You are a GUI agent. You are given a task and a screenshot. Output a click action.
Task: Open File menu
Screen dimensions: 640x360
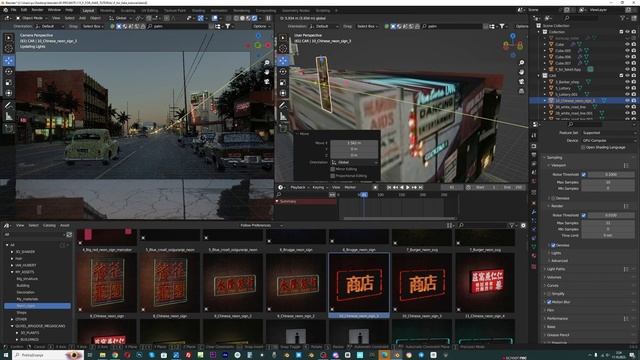[13, 10]
